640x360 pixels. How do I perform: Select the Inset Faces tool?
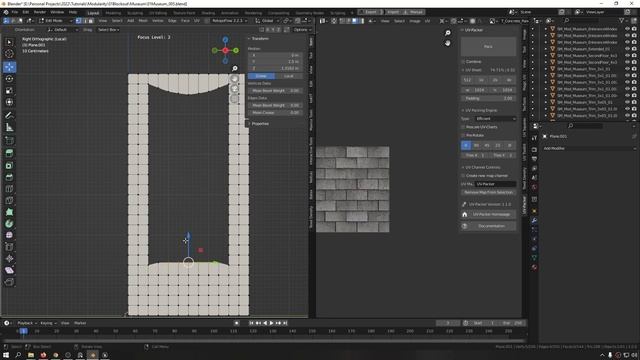coord(9,165)
